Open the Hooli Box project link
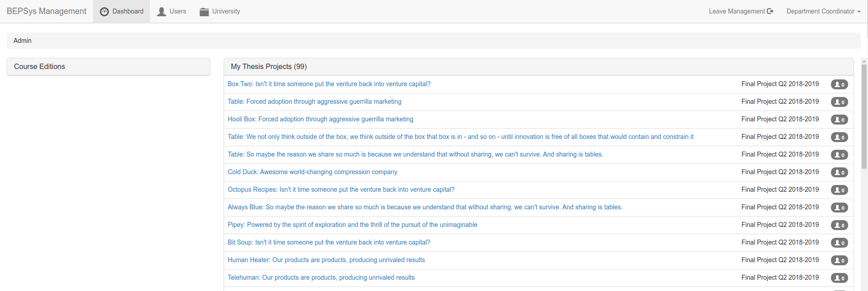Viewport: 868px width, 291px height. coord(320,119)
